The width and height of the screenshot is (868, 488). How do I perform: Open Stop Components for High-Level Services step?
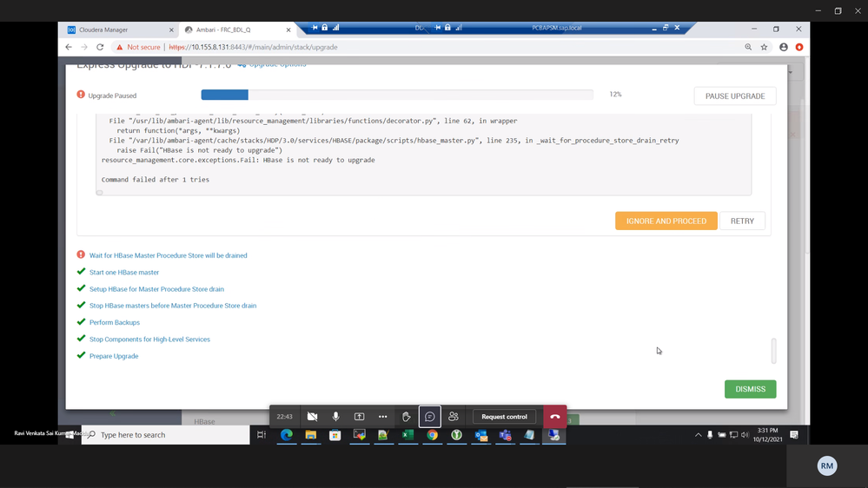pos(149,340)
